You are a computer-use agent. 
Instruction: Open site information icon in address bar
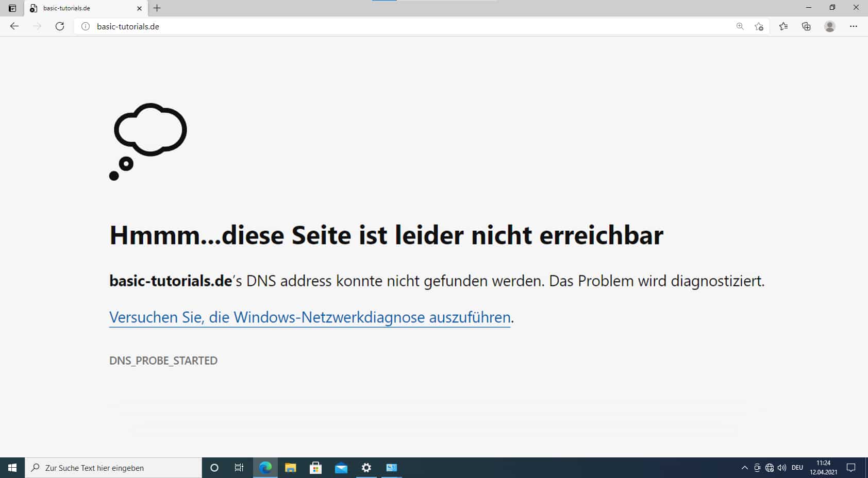pyautogui.click(x=86, y=26)
